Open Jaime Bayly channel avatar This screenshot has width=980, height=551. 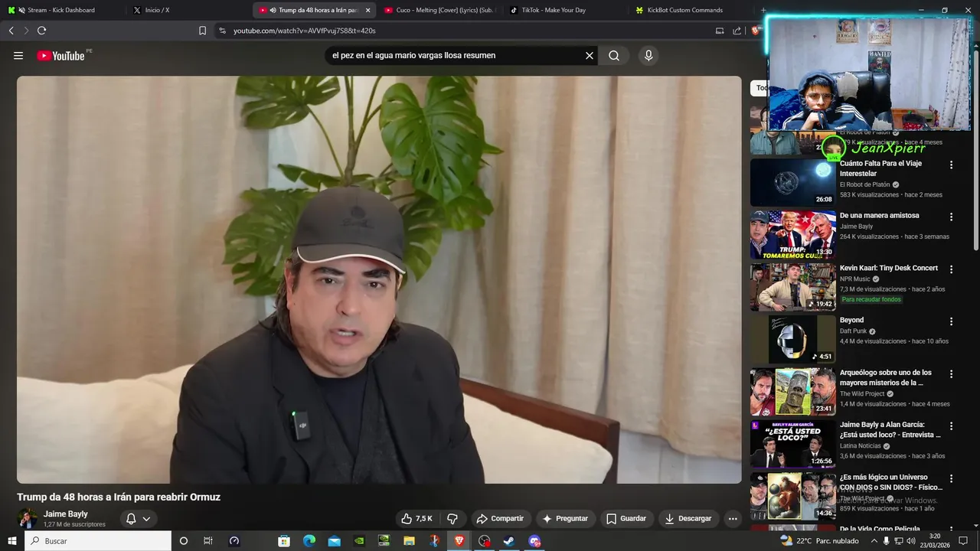pyautogui.click(x=27, y=519)
